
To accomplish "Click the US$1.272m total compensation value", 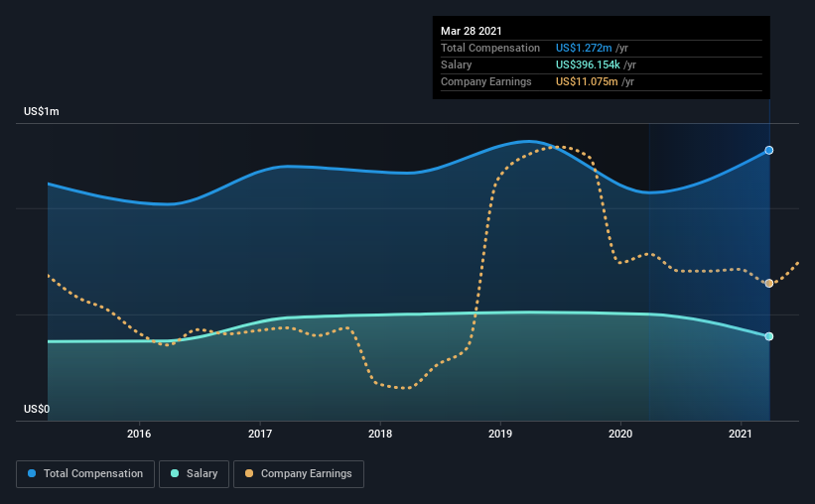I will click(x=584, y=48).
